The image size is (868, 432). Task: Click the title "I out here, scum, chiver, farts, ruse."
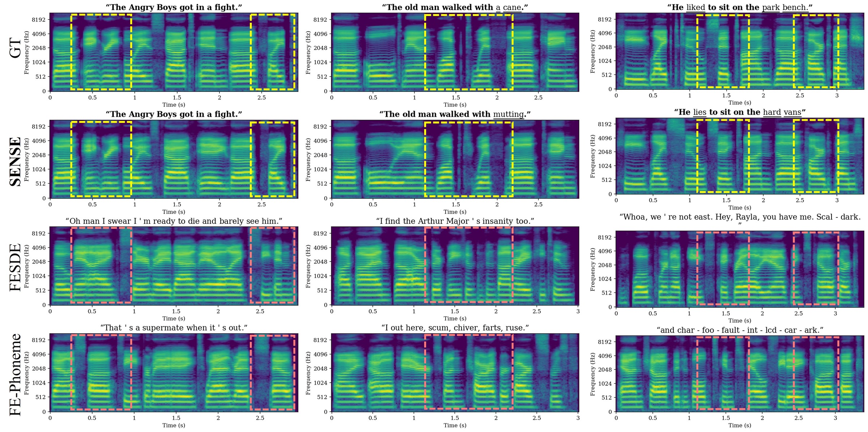click(455, 328)
